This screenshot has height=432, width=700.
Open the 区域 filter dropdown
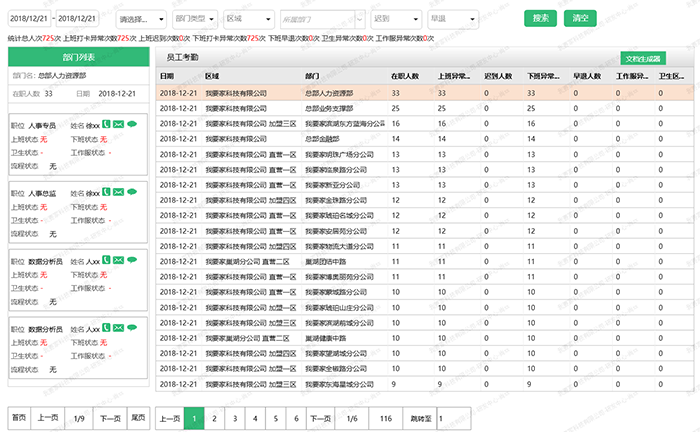[249, 19]
